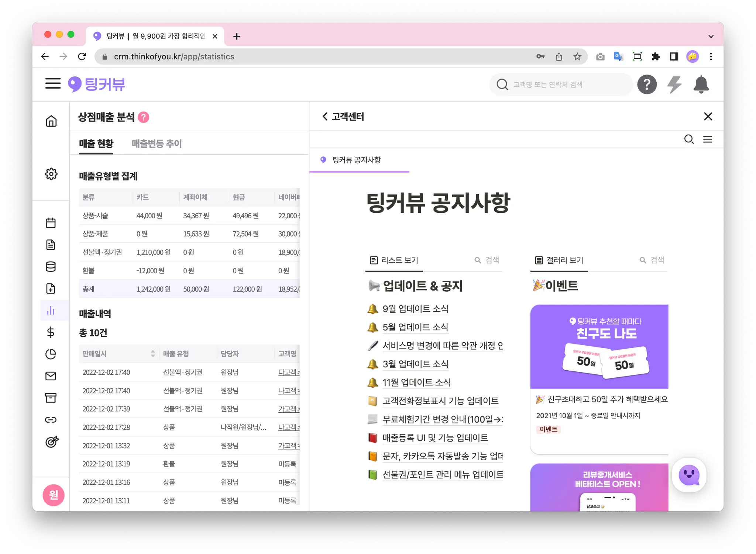
Task: Sort by 판매일시 column arrows
Action: (x=152, y=354)
